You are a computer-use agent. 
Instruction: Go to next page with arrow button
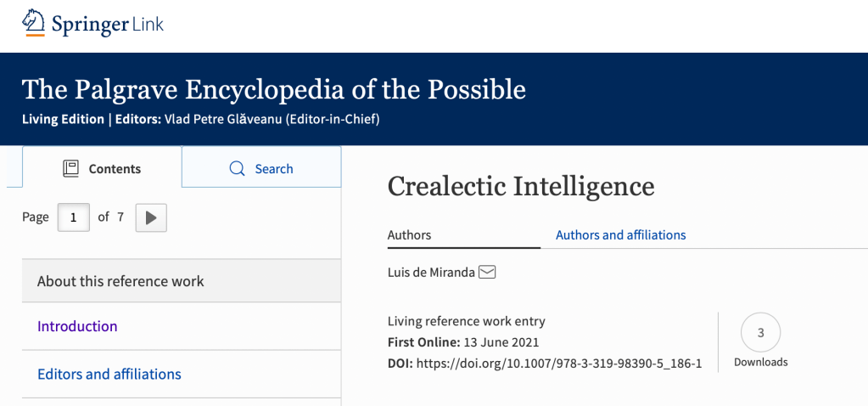151,217
